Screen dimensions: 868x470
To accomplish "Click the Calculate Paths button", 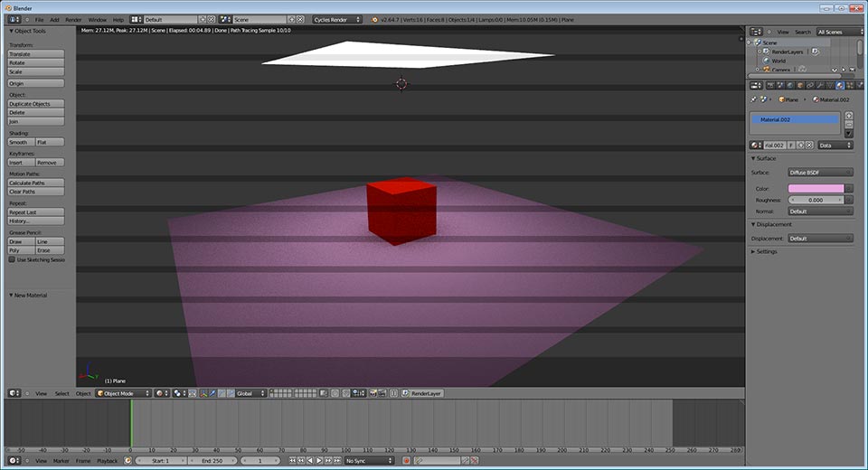I will click(x=36, y=183).
